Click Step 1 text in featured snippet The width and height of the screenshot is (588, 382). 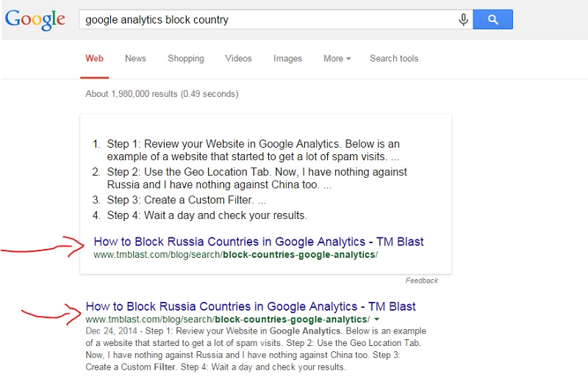click(x=253, y=151)
